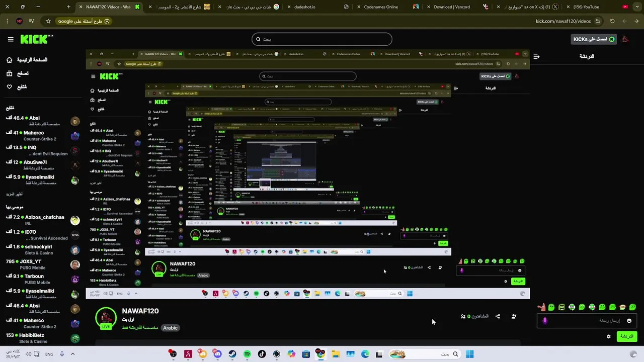Click the green chat send button

[x=627, y=336]
